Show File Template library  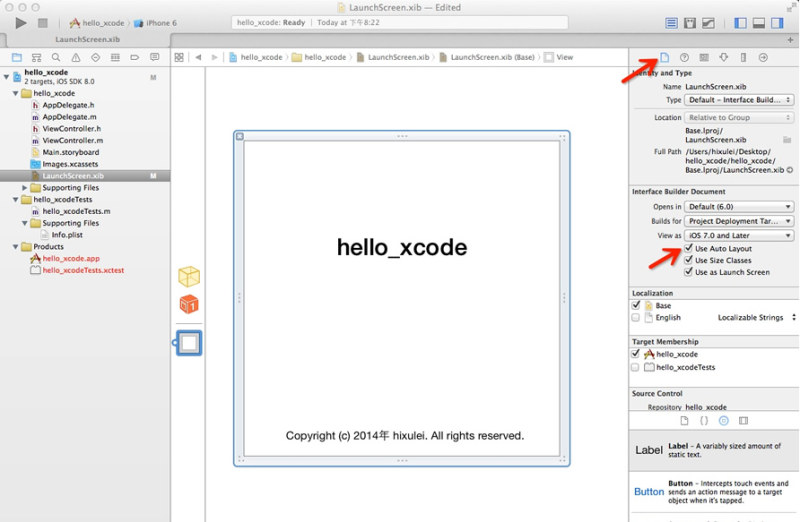pos(684,420)
